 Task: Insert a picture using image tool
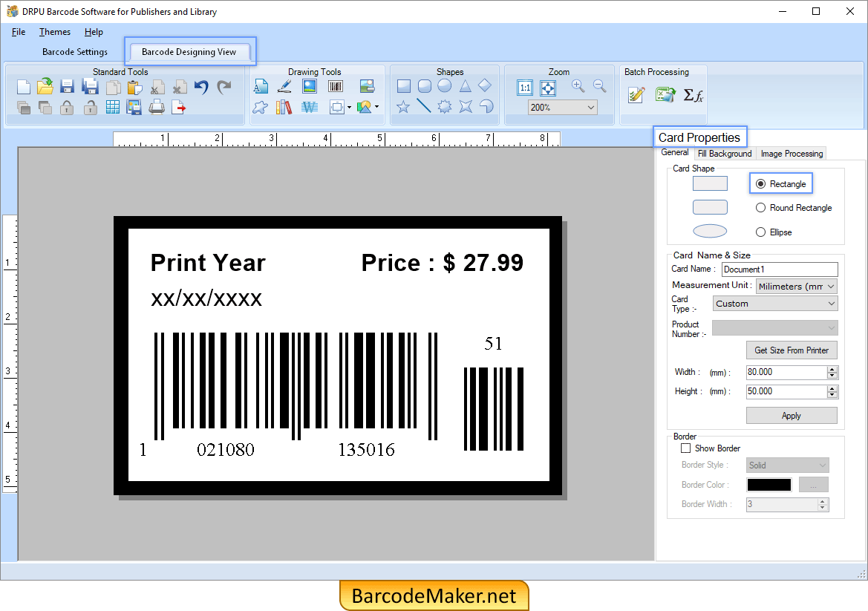click(310, 86)
